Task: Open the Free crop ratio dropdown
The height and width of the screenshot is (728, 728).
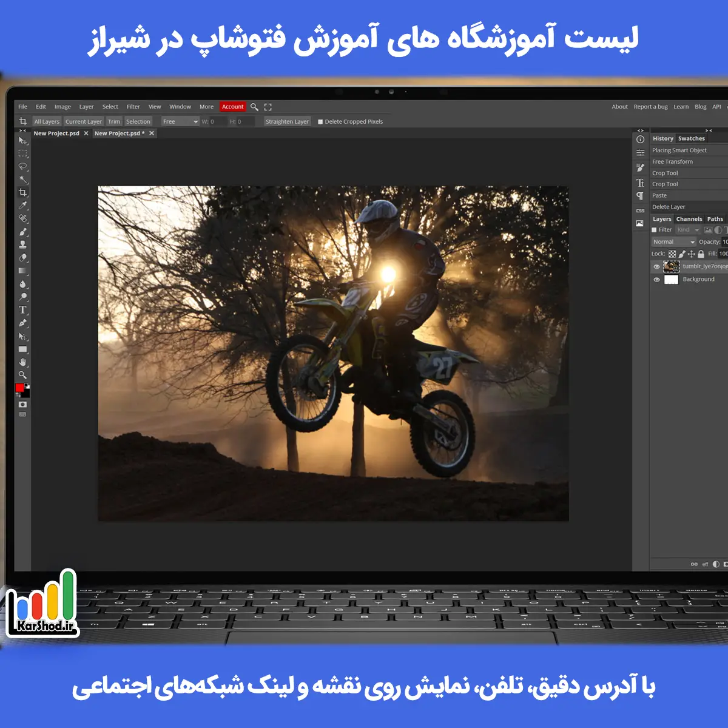Action: pyautogui.click(x=180, y=122)
